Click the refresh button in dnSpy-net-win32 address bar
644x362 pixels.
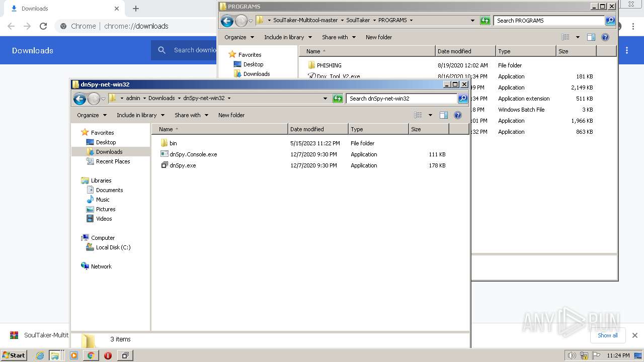tap(338, 99)
